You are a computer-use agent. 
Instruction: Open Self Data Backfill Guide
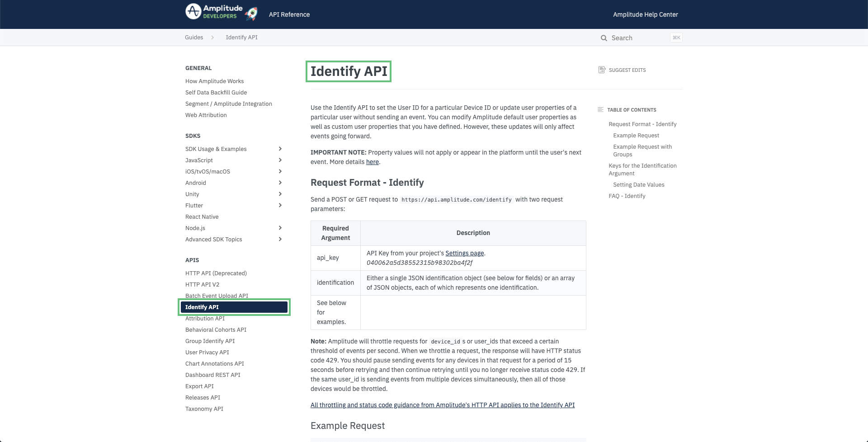click(216, 92)
